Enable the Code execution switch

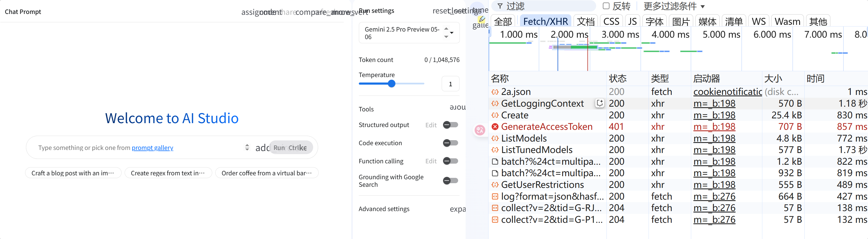(x=450, y=143)
